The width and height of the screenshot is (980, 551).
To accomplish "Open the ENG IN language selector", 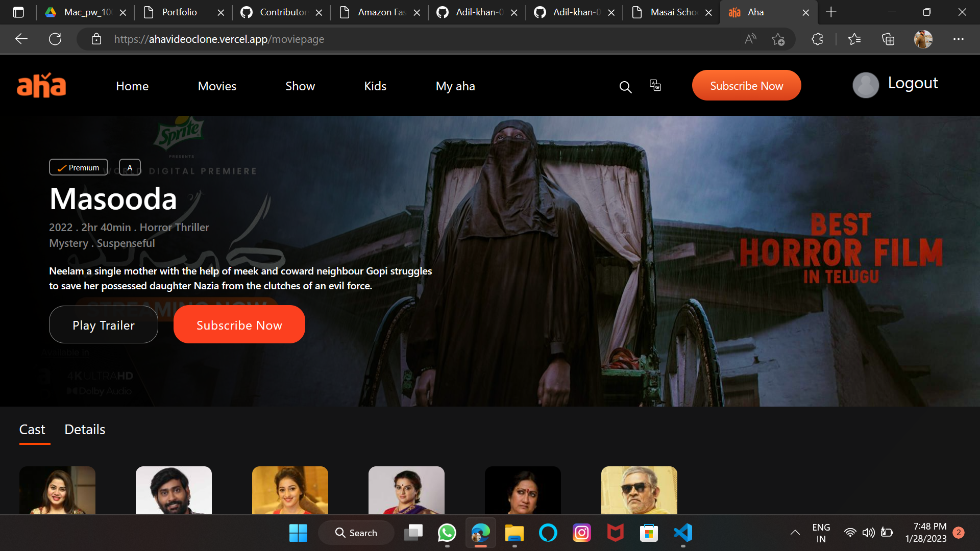I will (x=821, y=532).
